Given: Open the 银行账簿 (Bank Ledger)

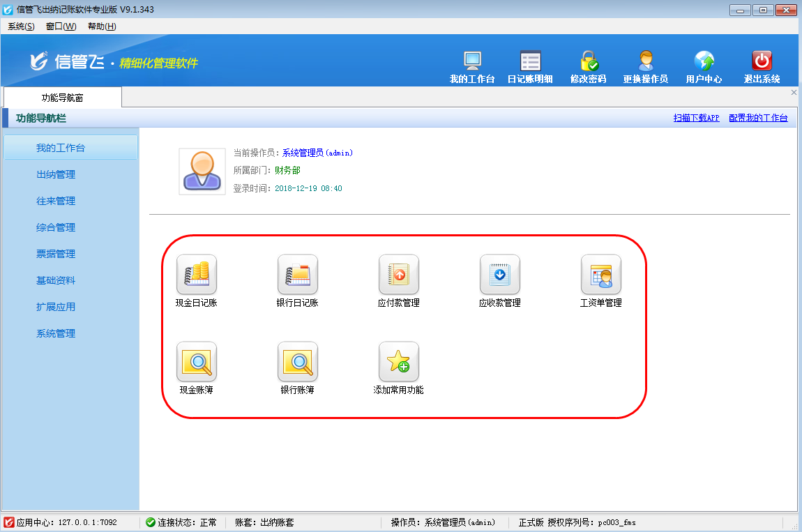Looking at the screenshot, I should pyautogui.click(x=298, y=368).
